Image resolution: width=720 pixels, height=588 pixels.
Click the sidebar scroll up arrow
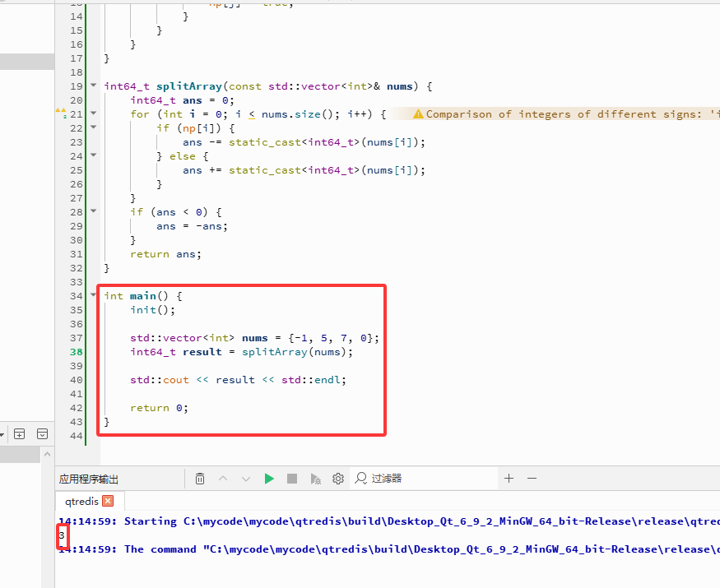click(x=47, y=455)
